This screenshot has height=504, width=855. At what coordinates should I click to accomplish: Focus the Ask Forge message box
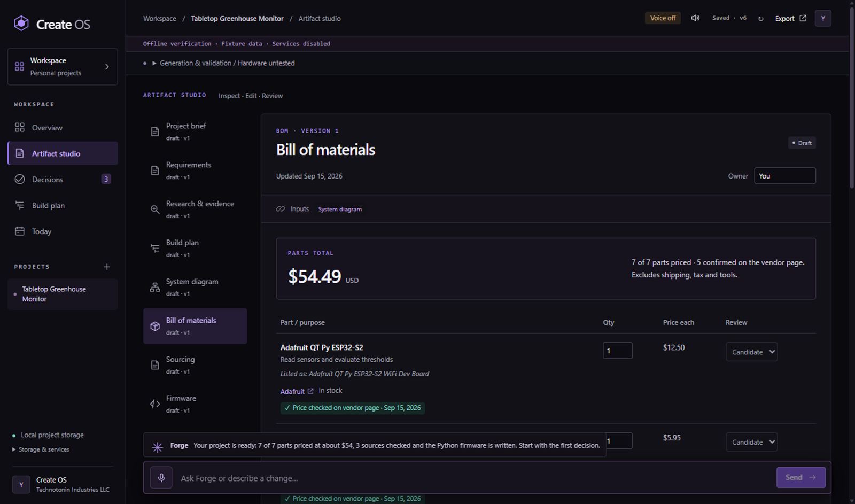click(x=476, y=478)
